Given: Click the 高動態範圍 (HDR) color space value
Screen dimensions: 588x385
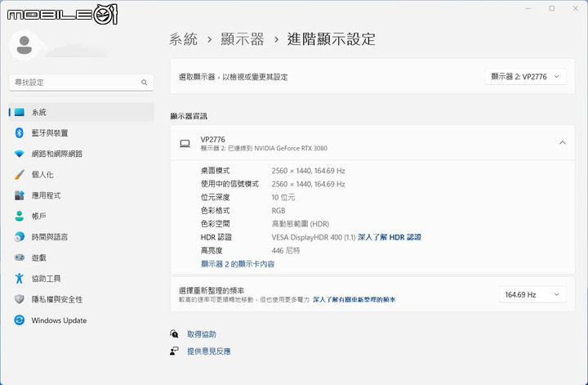Looking at the screenshot, I should point(301,224).
